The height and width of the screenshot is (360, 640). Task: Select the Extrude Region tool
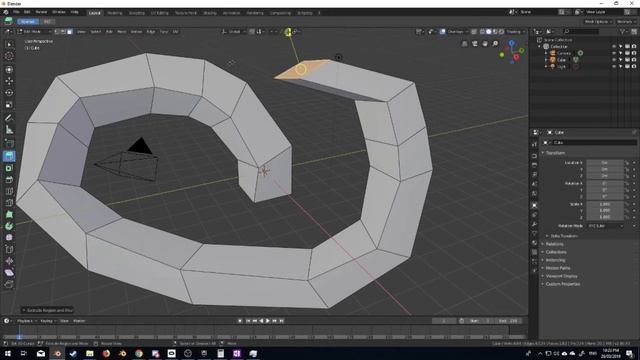click(x=9, y=156)
